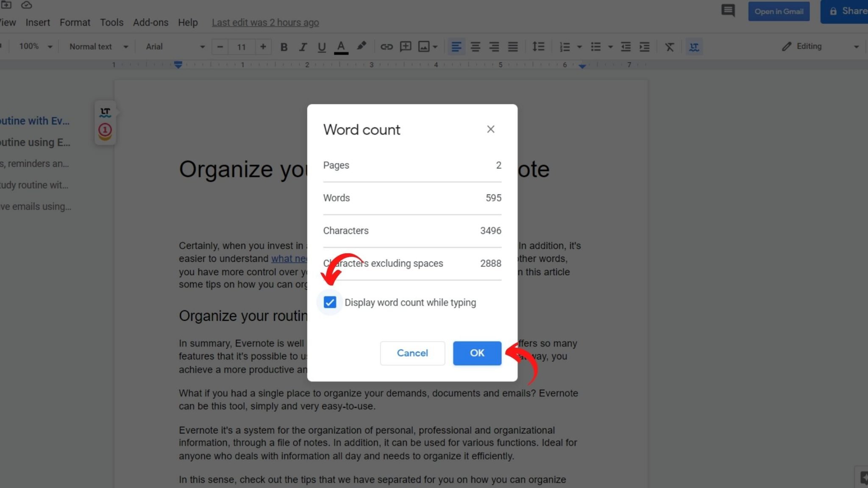Select center align icon
The height and width of the screenshot is (488, 868).
coord(475,47)
